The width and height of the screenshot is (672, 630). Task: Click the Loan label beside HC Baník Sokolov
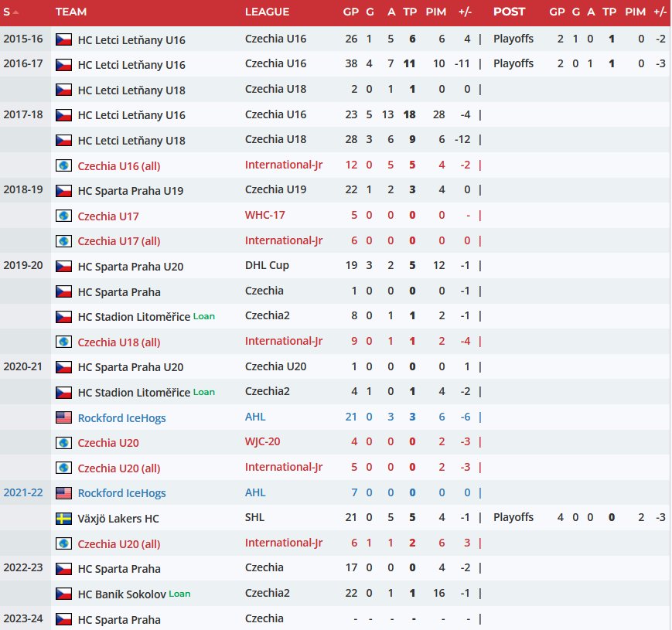[x=179, y=594]
